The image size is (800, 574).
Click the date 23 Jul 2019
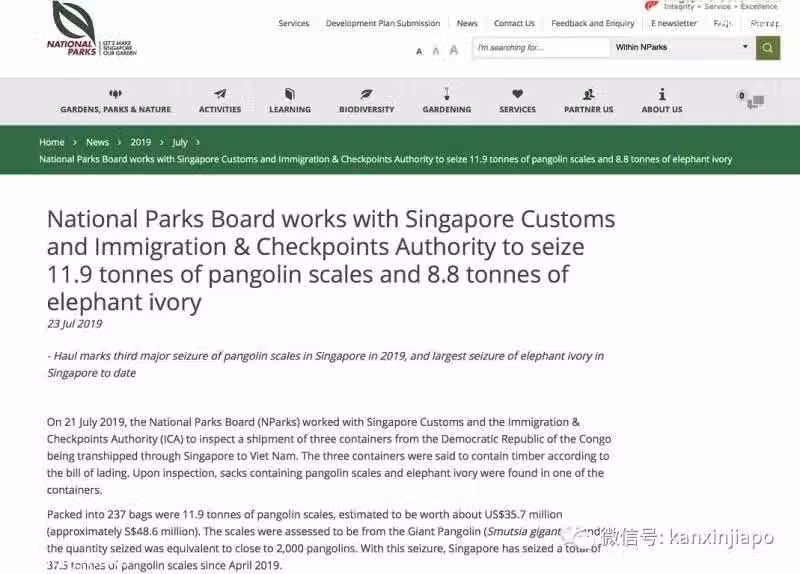click(x=74, y=324)
